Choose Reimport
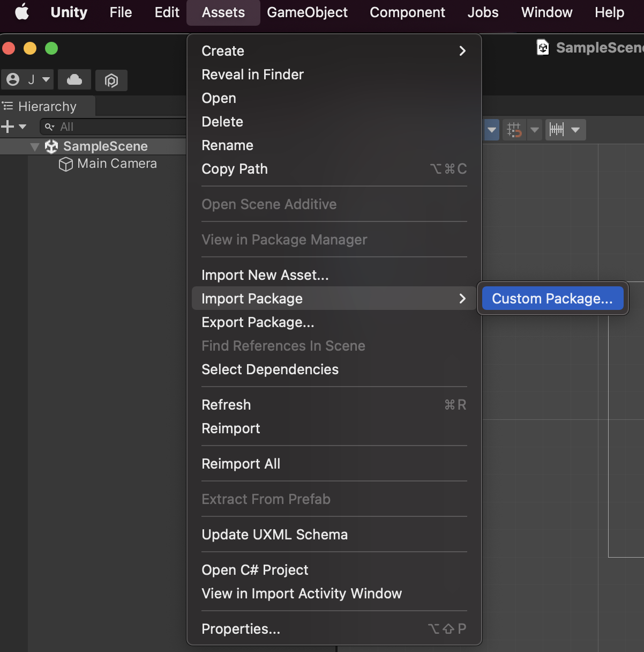Screen dimensions: 644x652 [334, 428]
